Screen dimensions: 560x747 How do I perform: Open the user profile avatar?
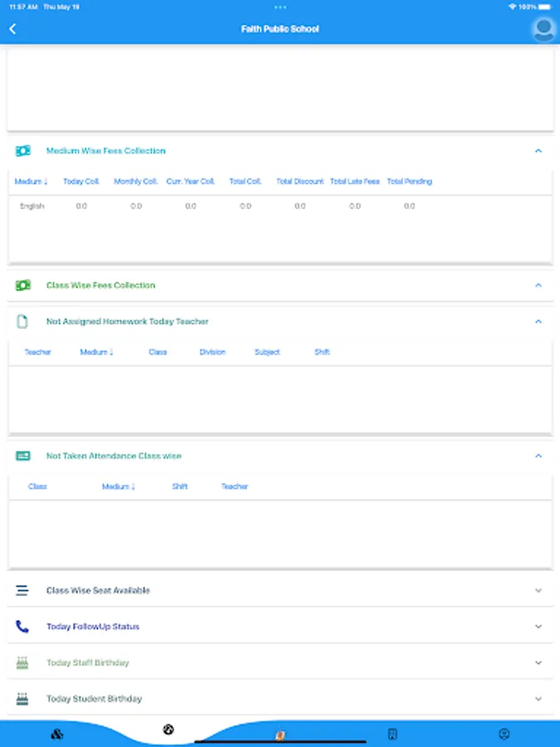(x=543, y=29)
